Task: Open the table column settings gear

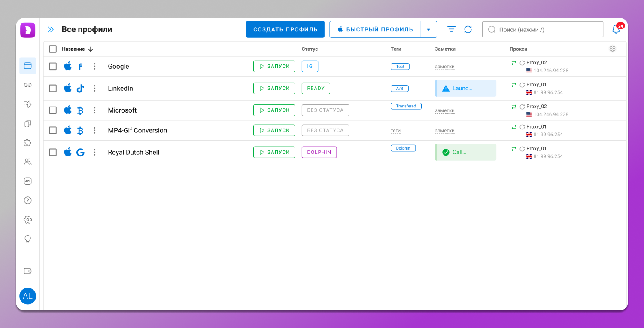Action: tap(612, 49)
